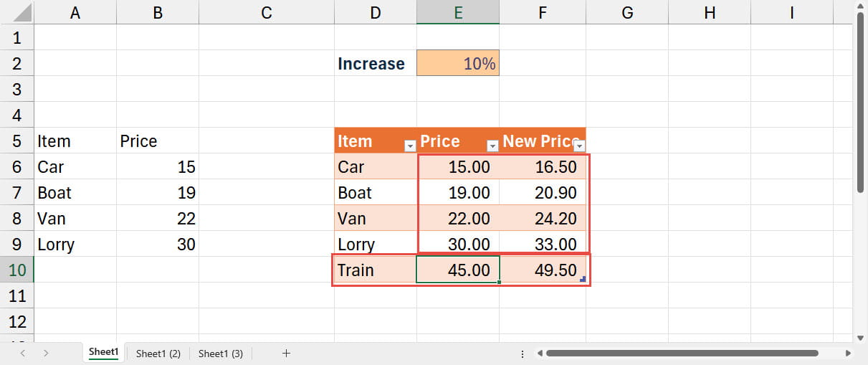This screenshot has height=365, width=868.
Task: Select the orange 10% increase cell
Action: coord(458,63)
